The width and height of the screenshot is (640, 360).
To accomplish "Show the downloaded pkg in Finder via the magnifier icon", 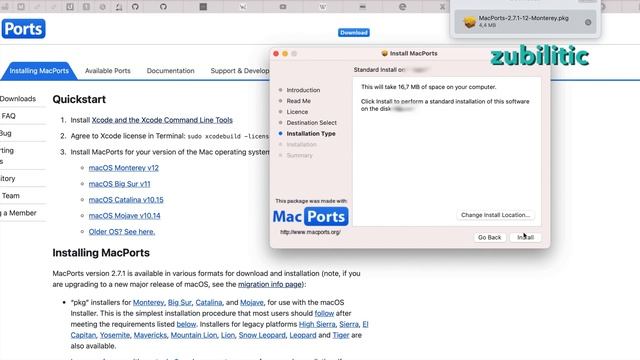I will (x=588, y=22).
